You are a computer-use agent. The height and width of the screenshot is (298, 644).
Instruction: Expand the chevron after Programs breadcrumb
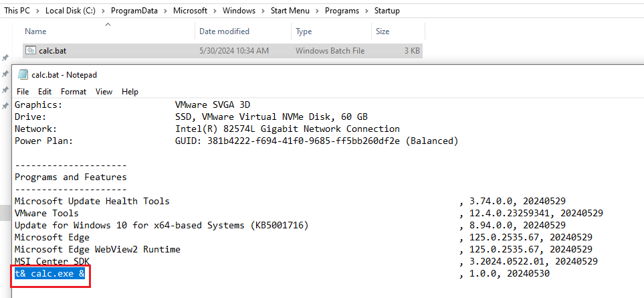pos(366,11)
